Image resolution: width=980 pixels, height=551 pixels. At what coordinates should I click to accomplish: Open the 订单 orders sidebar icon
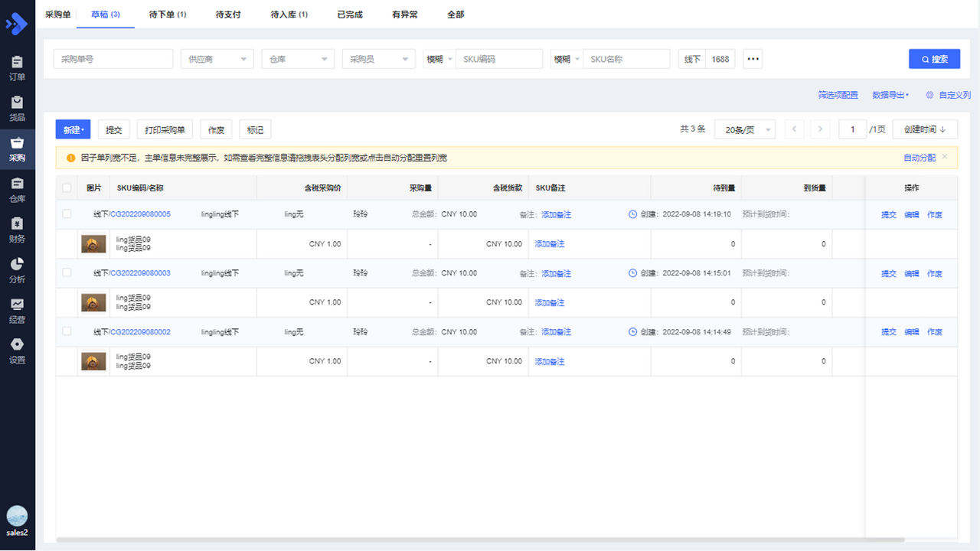(x=17, y=68)
